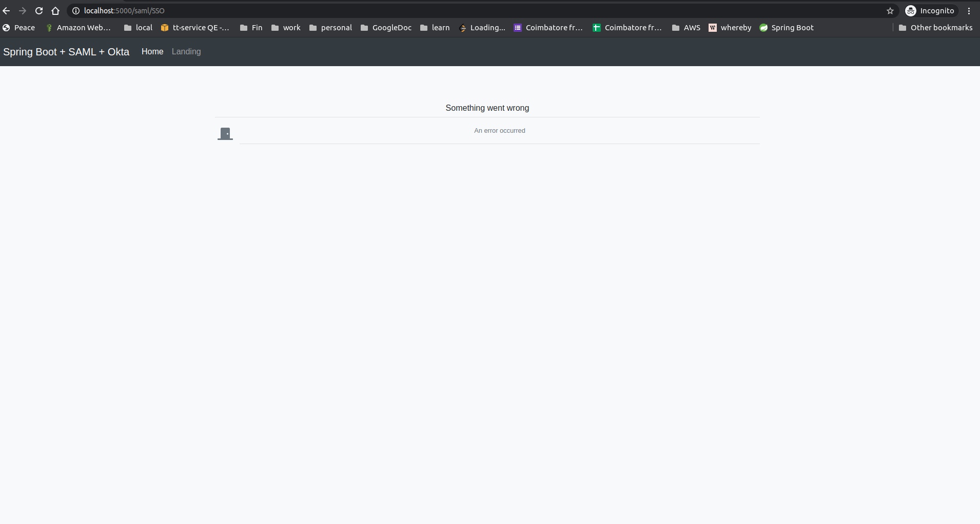Open the browser home page
The height and width of the screenshot is (524, 980).
point(55,10)
